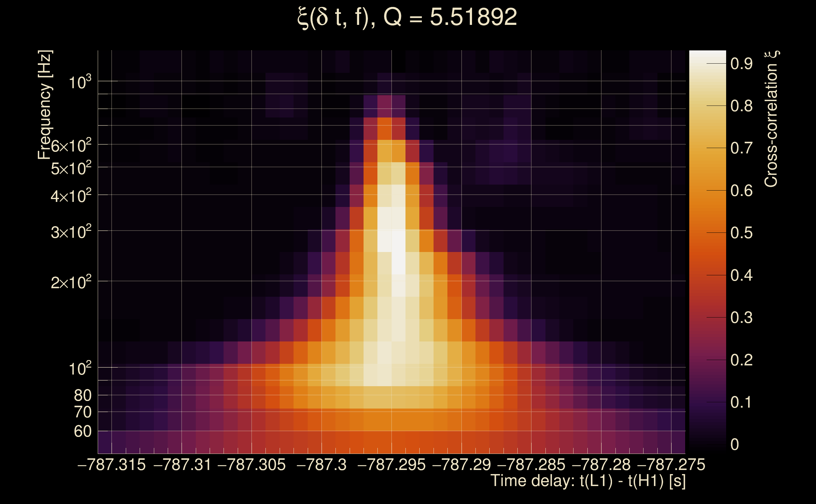This screenshot has width=816, height=504.
Task: Click the -787.275 x-axis tick label
Action: pyautogui.click(x=671, y=465)
